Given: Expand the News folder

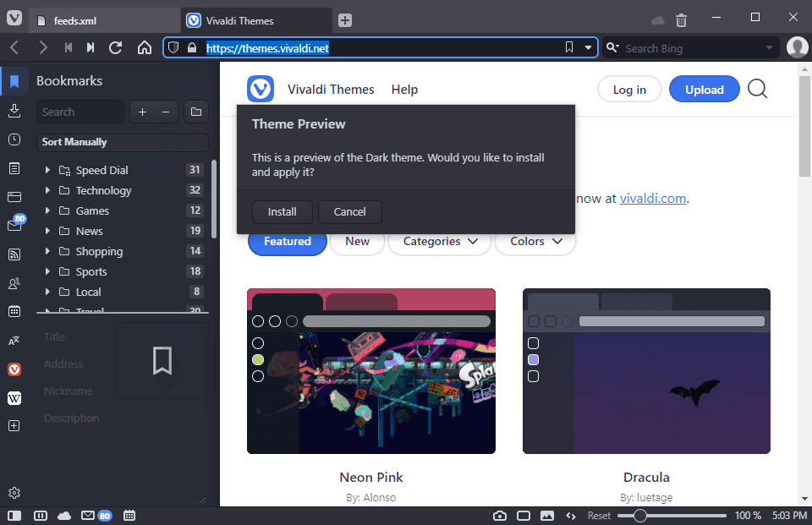Looking at the screenshot, I should click(x=47, y=231).
